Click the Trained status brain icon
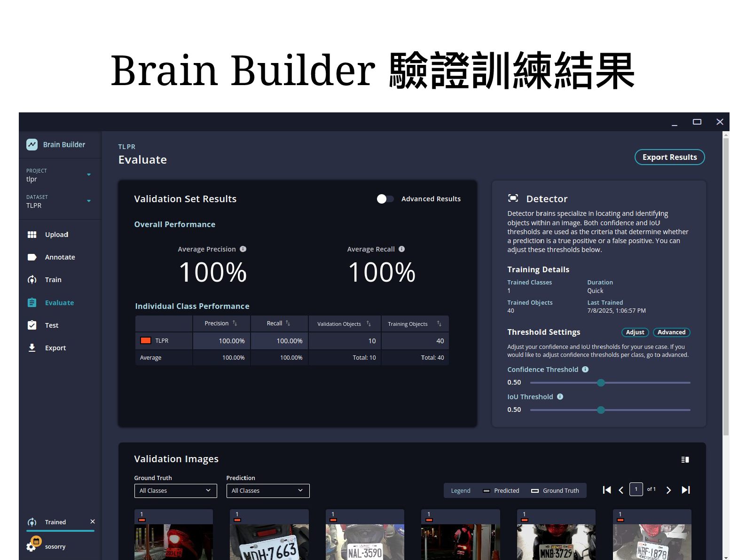Image resolution: width=746 pixels, height=560 pixels. pos(32,522)
